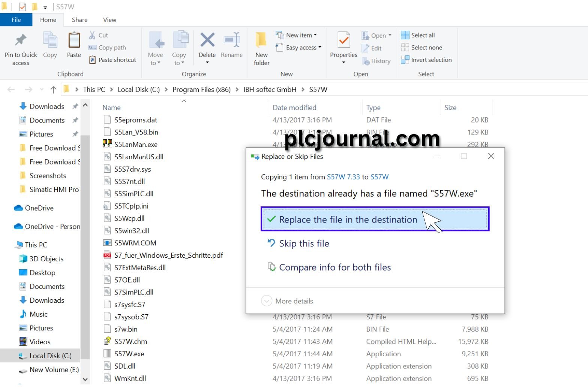The height and width of the screenshot is (387, 588).
Task: Click Select all in ribbon
Action: (418, 35)
